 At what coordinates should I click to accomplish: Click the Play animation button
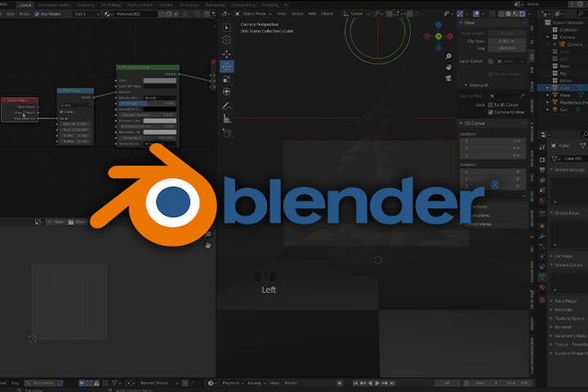377,383
